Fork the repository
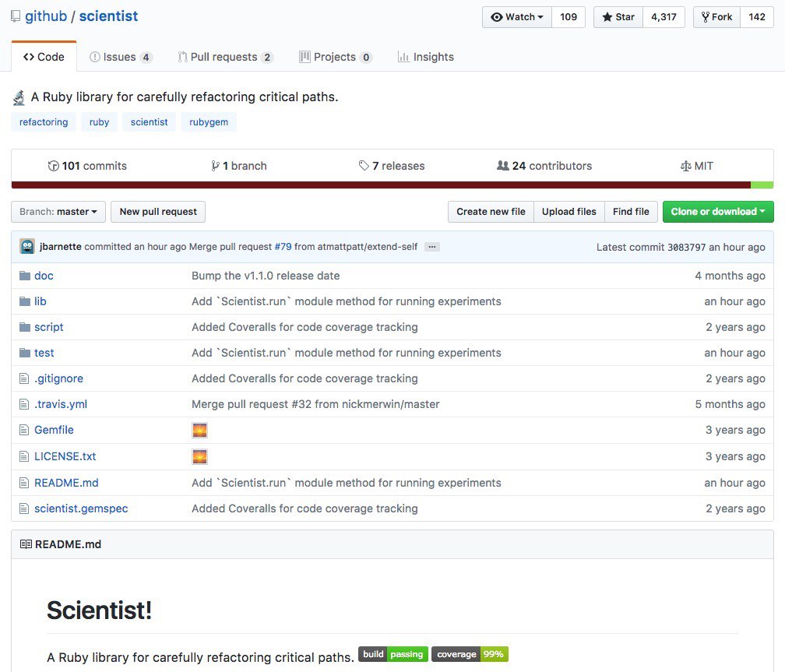The image size is (785, 672). pos(717,17)
